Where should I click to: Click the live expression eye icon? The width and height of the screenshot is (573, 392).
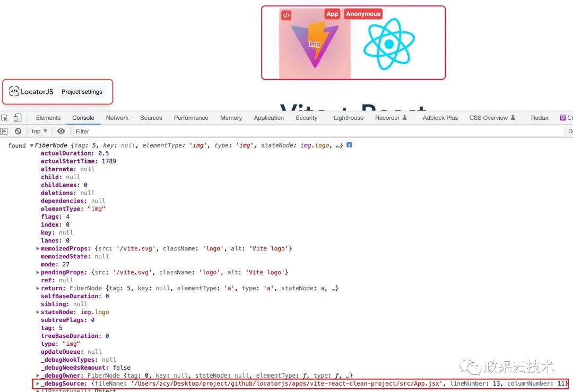coord(61,131)
